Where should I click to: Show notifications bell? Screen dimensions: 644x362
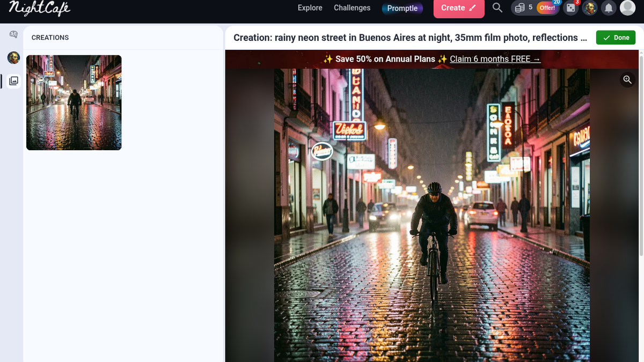click(609, 8)
